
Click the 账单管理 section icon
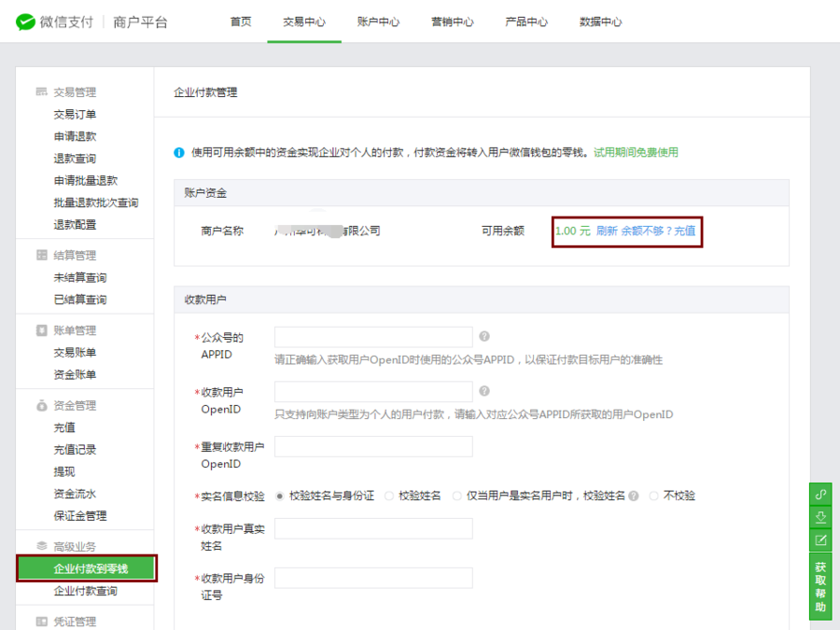tap(41, 330)
